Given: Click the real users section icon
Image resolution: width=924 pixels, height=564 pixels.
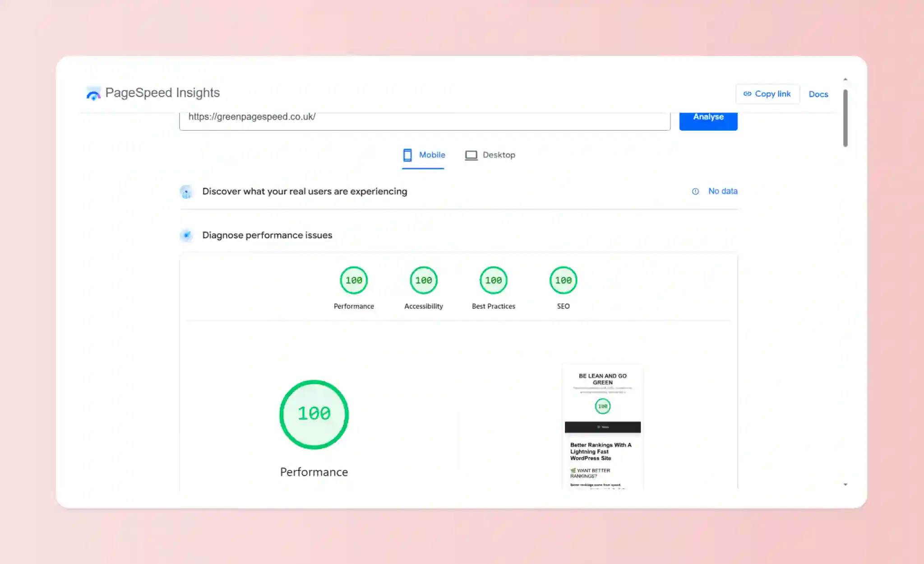Looking at the screenshot, I should 186,192.
